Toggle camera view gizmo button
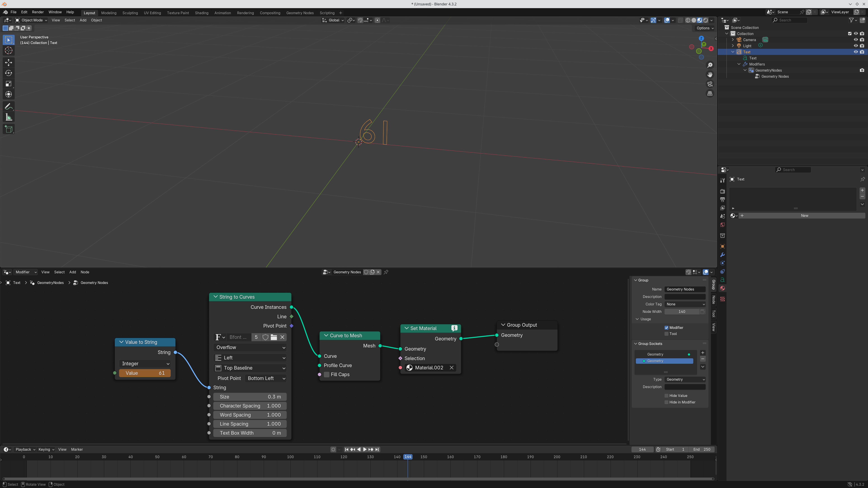 pyautogui.click(x=710, y=84)
